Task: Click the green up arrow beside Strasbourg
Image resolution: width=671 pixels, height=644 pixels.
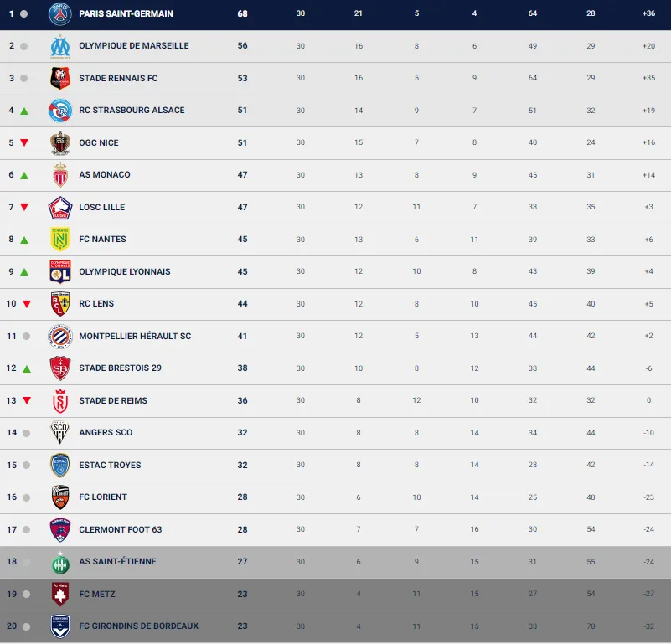Action: click(x=25, y=111)
